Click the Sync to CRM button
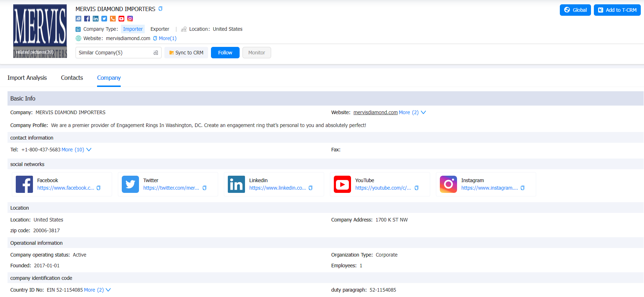The image size is (644, 297). pyautogui.click(x=186, y=53)
